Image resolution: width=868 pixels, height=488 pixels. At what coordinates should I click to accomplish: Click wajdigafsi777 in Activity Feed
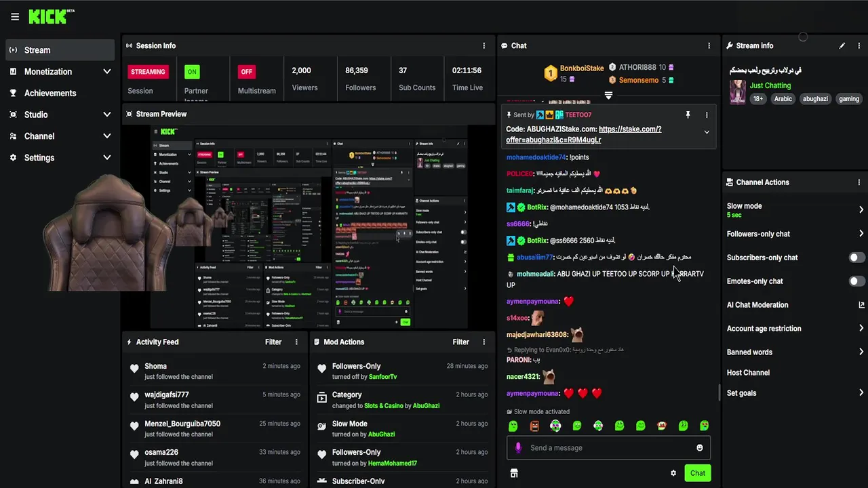click(x=167, y=394)
